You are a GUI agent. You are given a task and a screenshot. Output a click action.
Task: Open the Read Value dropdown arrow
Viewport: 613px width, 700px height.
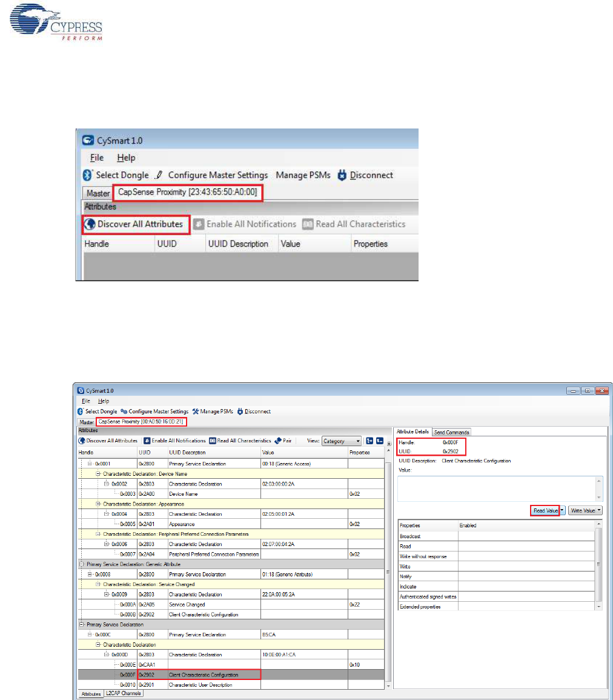[562, 510]
